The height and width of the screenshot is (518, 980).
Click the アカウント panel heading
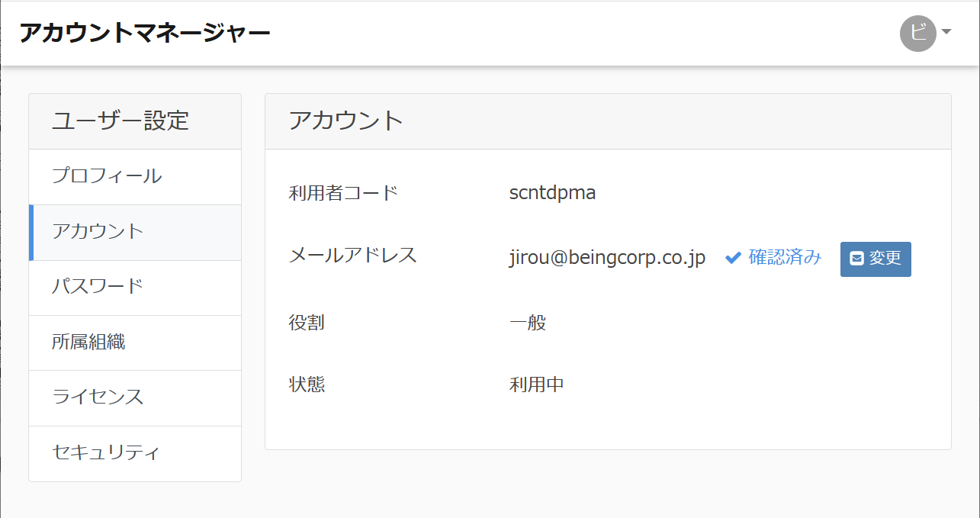[345, 121]
